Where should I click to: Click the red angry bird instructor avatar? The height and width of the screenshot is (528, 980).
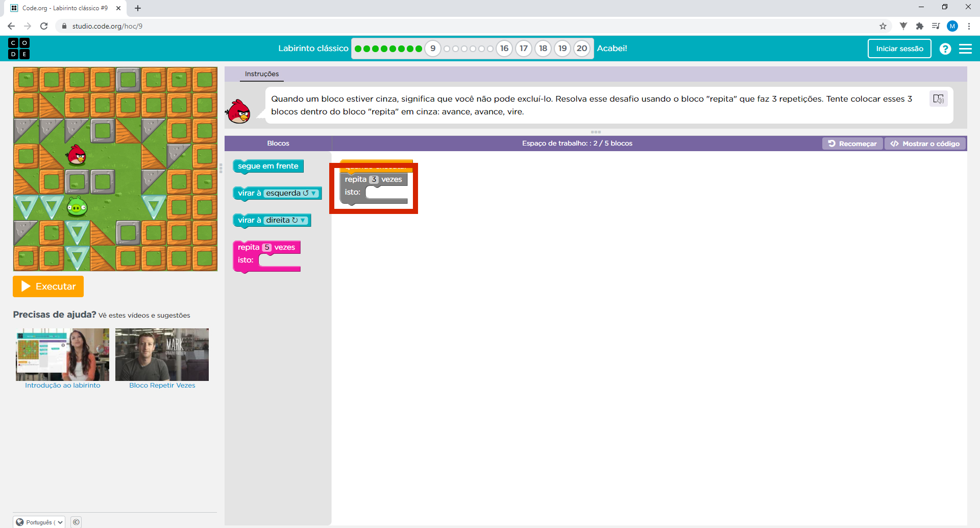[238, 111]
